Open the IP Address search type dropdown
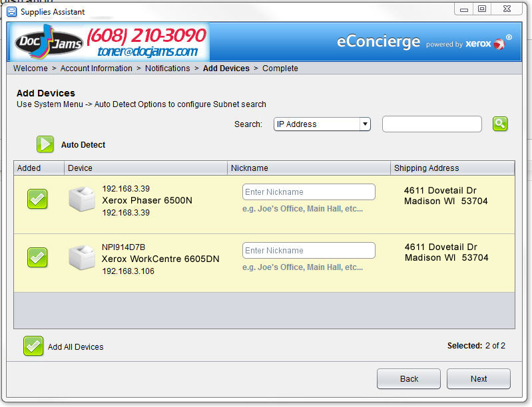Screen dimensions: 532x407 coord(322,124)
